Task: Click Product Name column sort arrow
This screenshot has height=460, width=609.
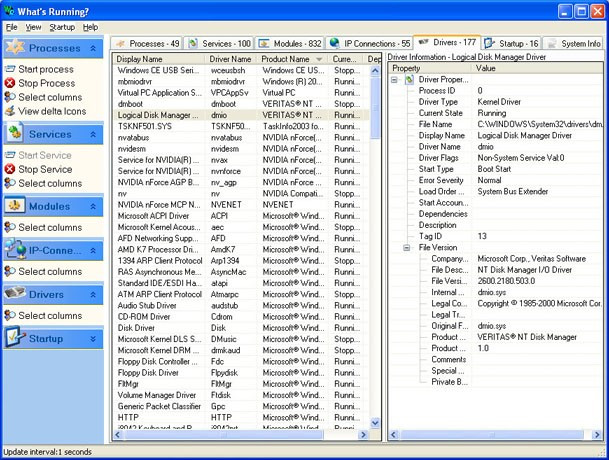Action: click(319, 59)
